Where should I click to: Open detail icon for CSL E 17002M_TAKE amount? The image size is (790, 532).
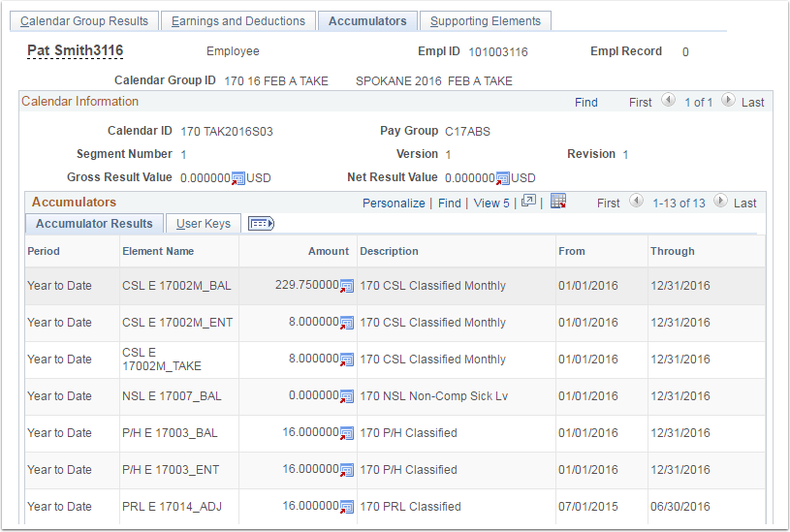[347, 360]
